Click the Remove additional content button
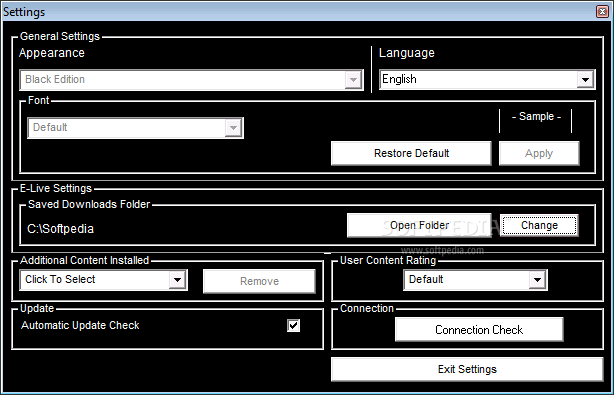The image size is (614, 395). pyautogui.click(x=259, y=281)
